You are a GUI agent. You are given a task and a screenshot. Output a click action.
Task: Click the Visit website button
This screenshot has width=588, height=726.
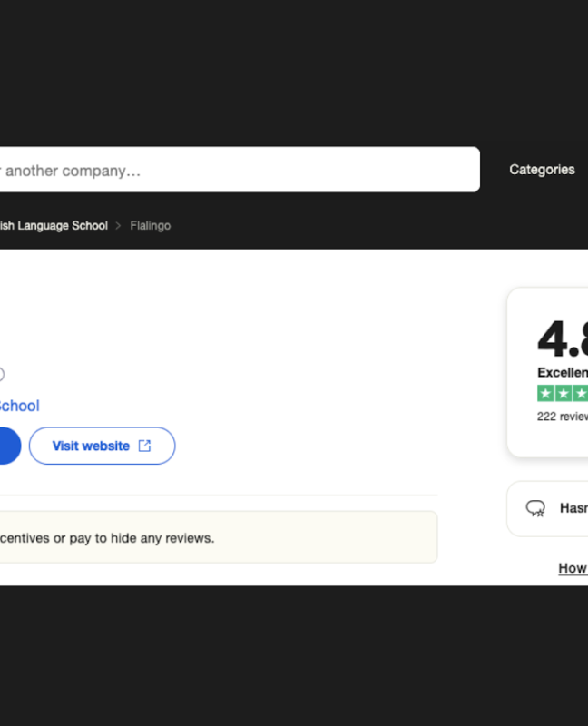pos(102,446)
